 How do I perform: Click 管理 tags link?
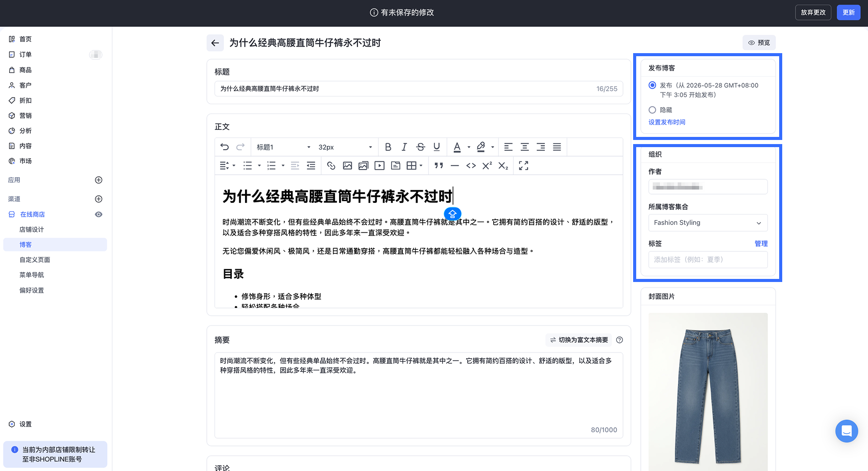click(x=761, y=244)
